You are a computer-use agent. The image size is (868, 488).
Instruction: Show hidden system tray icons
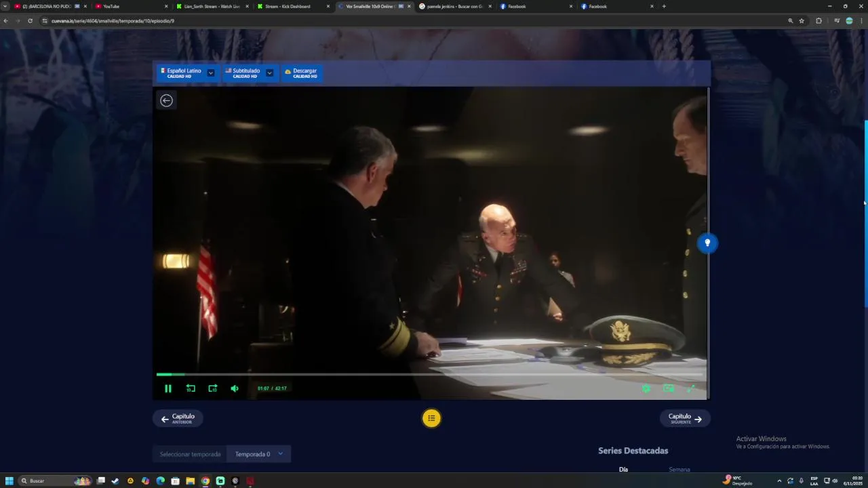click(779, 481)
